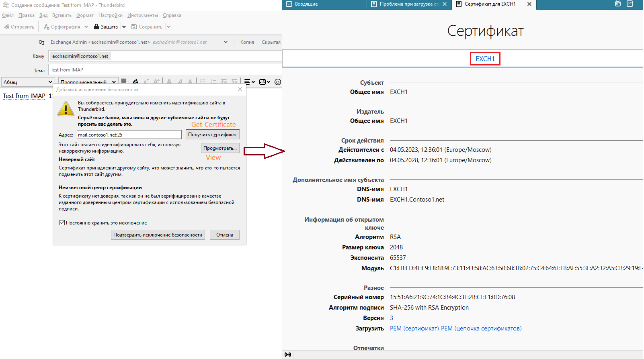Open the Вид menu
644x359 pixels.
[x=43, y=15]
